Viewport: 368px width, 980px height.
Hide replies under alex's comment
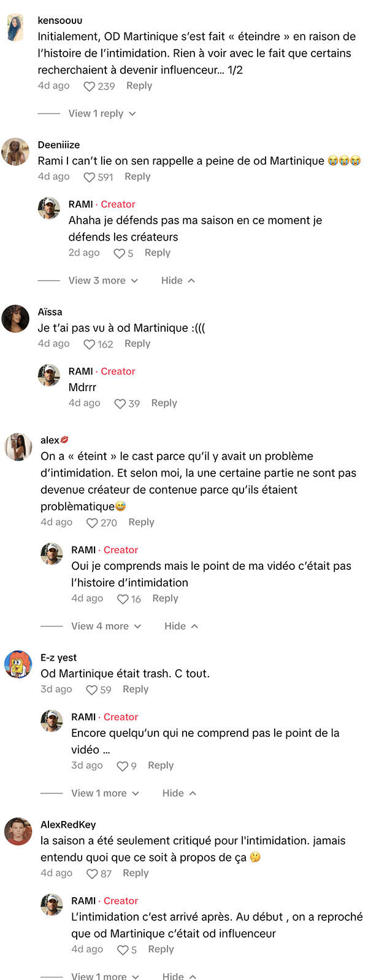(181, 626)
